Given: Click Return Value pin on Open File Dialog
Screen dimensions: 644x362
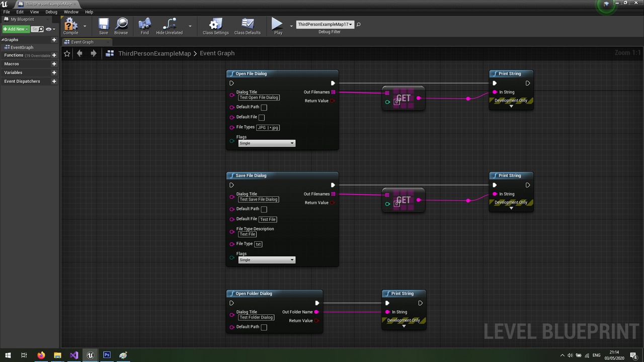Looking at the screenshot, I should pyautogui.click(x=333, y=101).
